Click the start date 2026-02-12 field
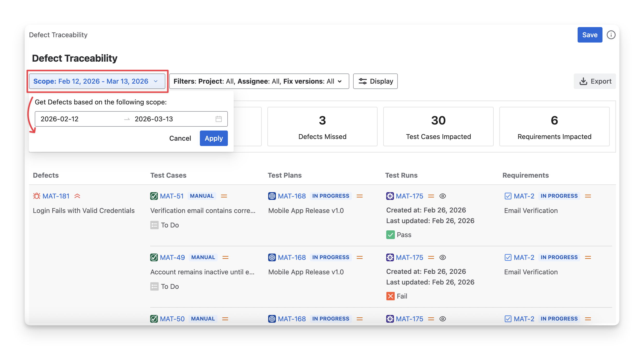The image size is (644, 350). (60, 119)
